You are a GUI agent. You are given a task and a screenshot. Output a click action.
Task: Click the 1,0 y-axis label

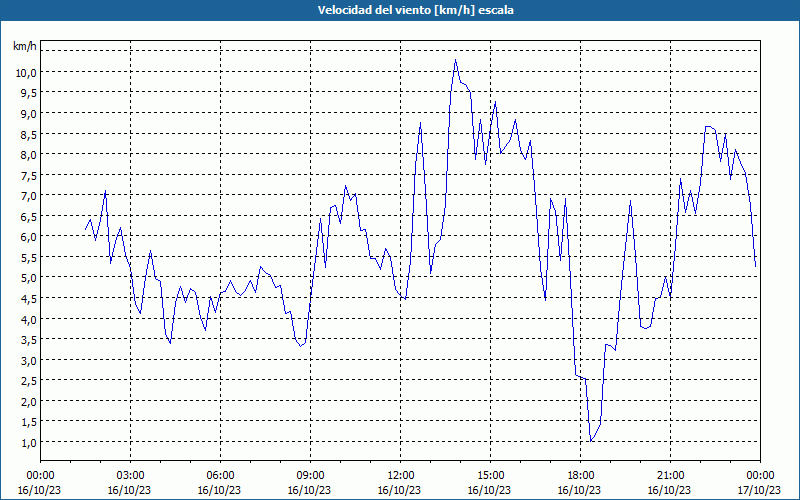(x=28, y=443)
